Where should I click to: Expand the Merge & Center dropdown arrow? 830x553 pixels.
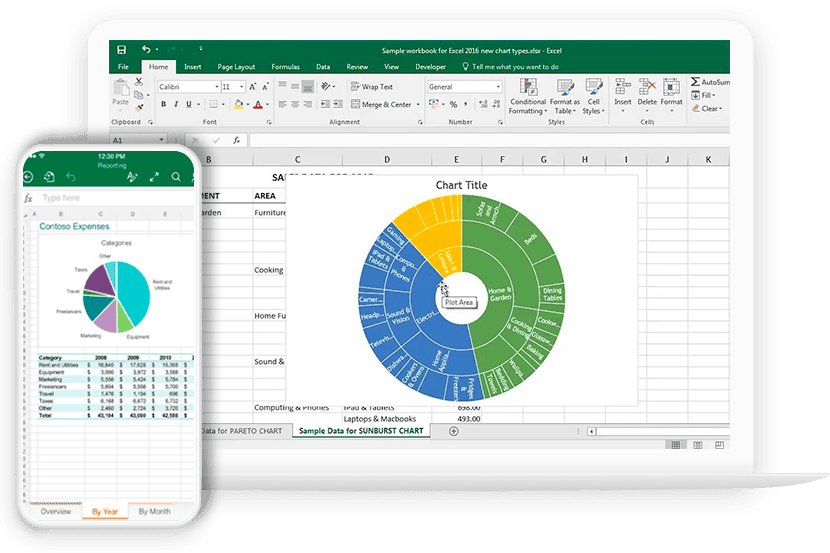(418, 105)
